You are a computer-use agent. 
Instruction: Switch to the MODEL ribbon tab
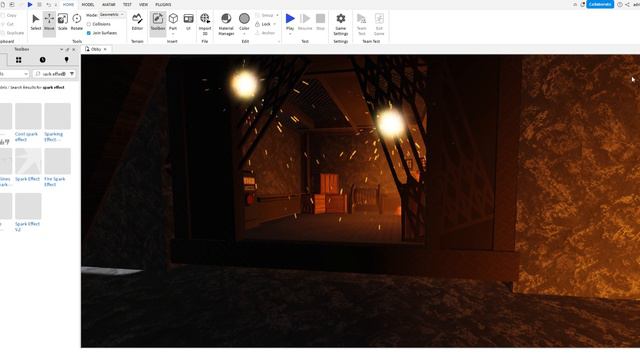pyautogui.click(x=88, y=4)
